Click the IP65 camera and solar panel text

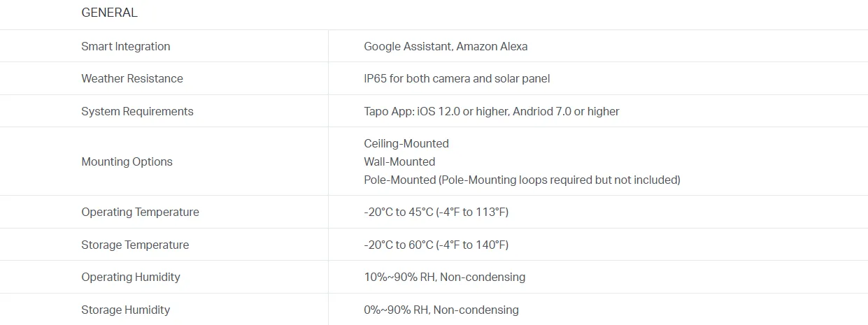coord(457,78)
